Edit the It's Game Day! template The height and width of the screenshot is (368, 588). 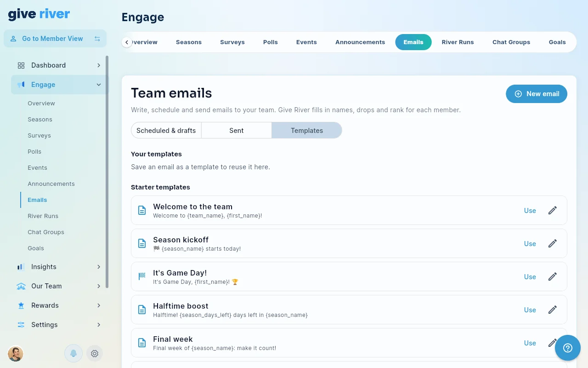point(553,276)
